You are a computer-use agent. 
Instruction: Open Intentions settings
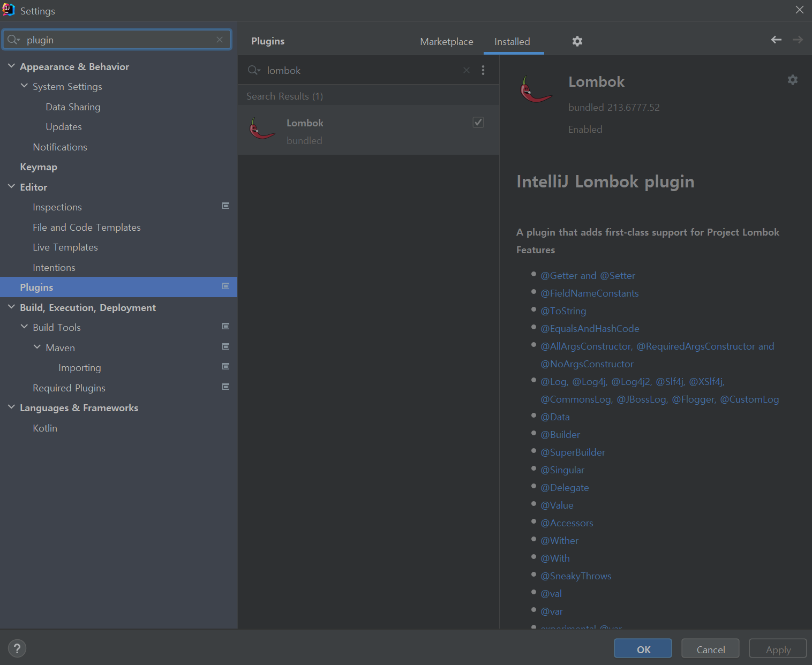click(54, 268)
